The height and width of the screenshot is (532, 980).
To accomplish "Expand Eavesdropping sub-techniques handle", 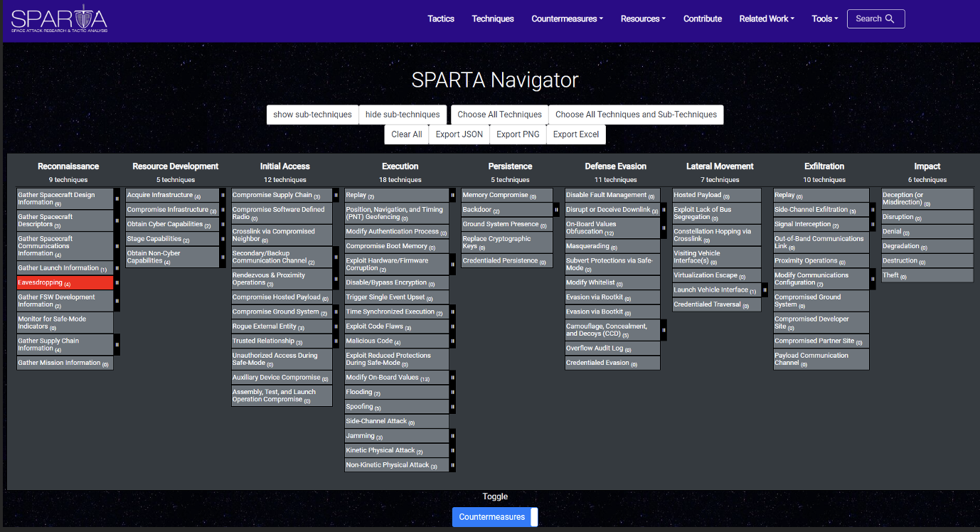I will [117, 282].
